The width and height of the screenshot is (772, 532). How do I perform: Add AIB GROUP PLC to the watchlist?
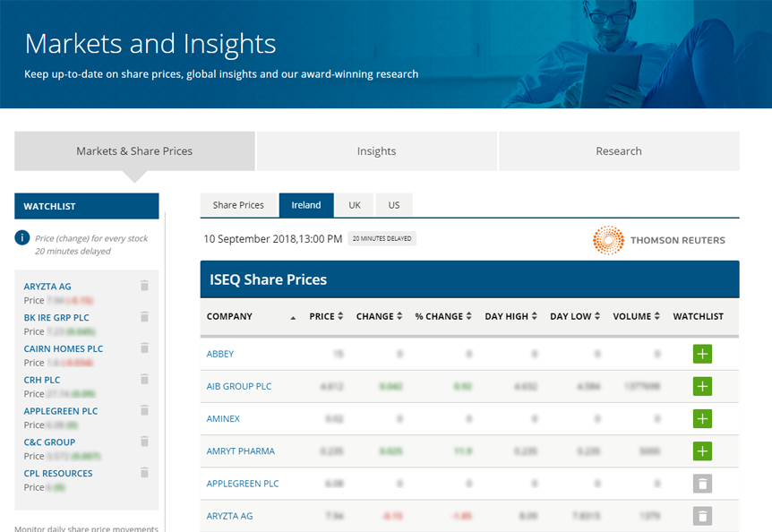[x=702, y=386]
